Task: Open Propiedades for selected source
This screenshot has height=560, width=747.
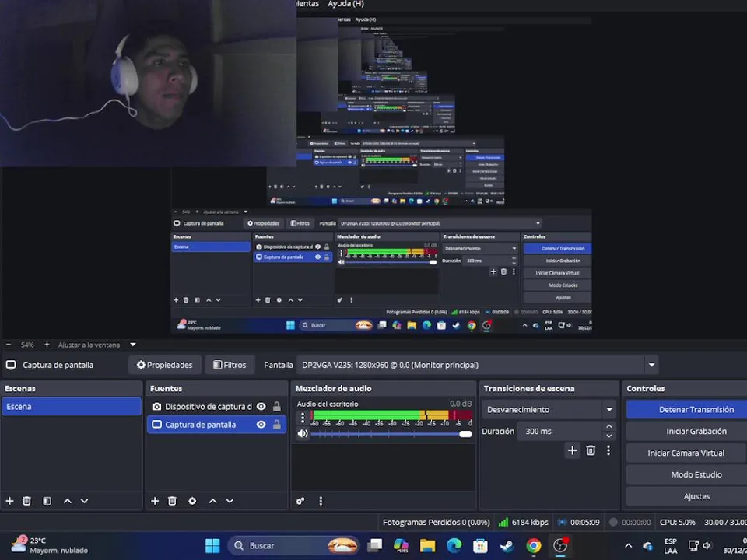Action: pyautogui.click(x=165, y=366)
